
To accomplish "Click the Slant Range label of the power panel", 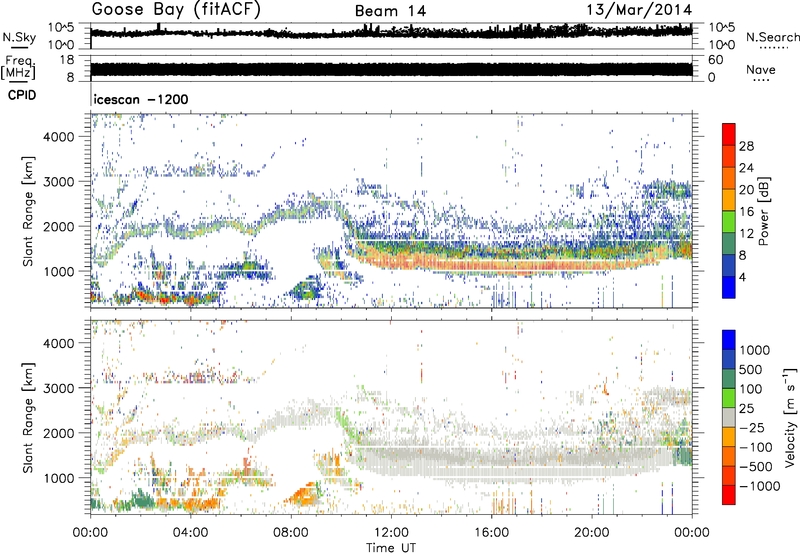I will tap(28, 211).
